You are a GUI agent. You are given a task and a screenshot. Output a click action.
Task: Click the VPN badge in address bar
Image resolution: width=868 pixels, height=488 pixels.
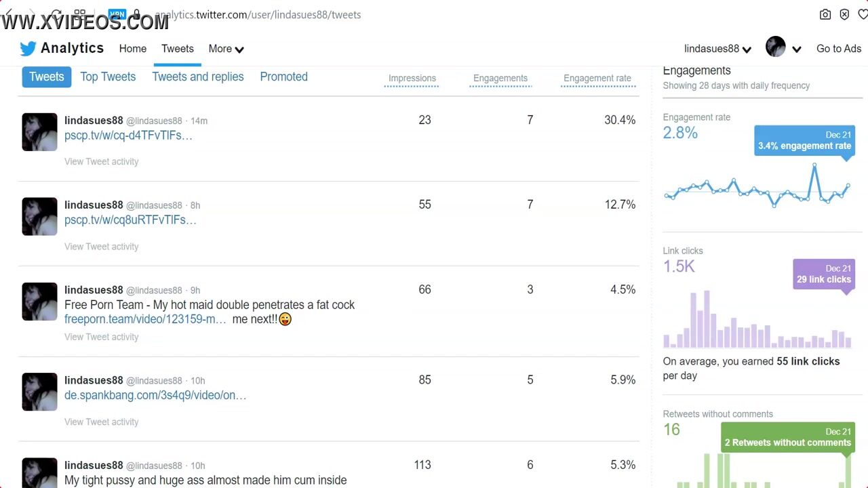[x=117, y=14]
